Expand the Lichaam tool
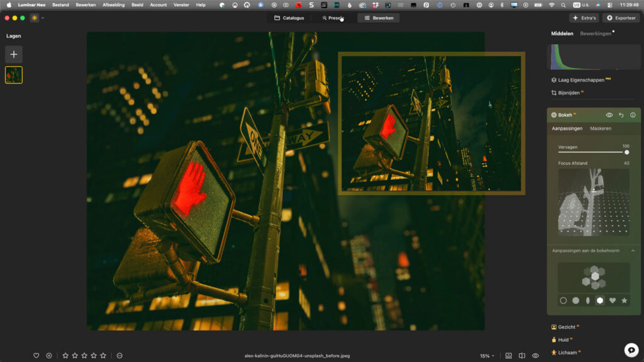This screenshot has width=644, height=362. (567, 353)
